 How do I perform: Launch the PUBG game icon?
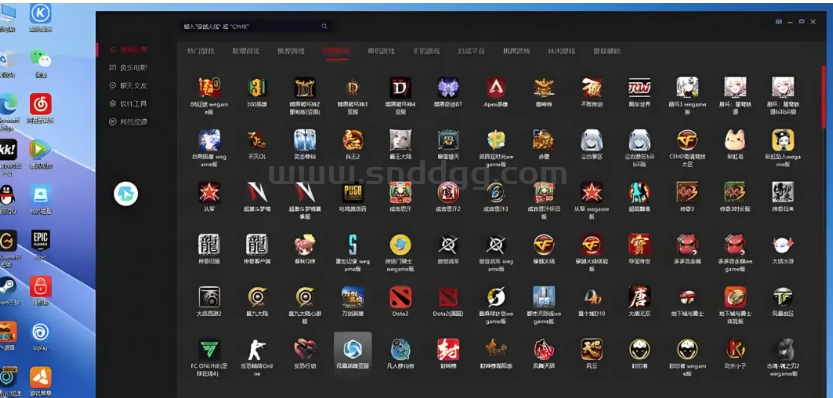353,192
